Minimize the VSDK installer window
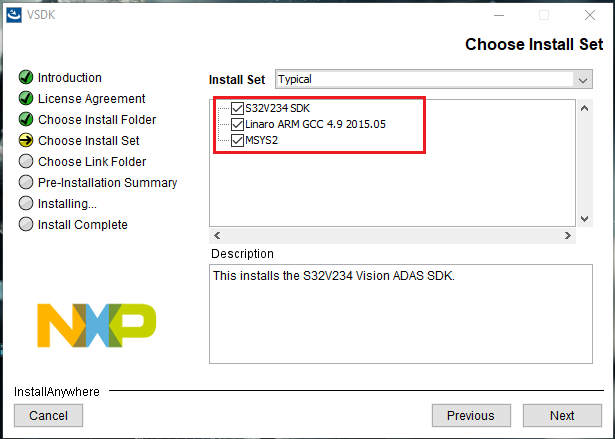This screenshot has width=615, height=439. pyautogui.click(x=499, y=15)
